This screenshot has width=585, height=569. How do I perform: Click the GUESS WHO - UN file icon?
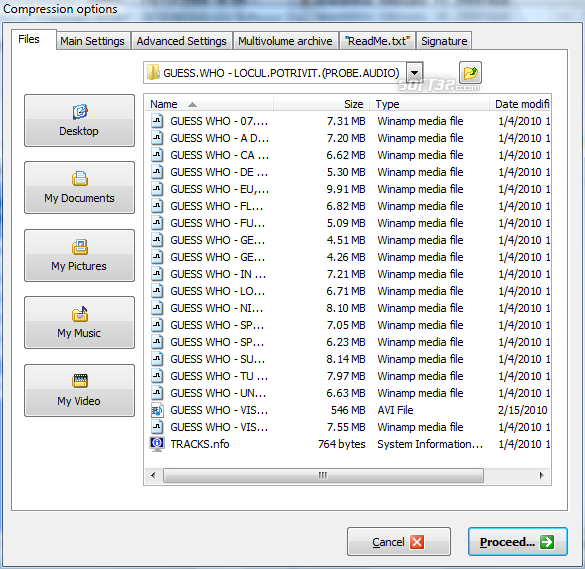[x=157, y=393]
